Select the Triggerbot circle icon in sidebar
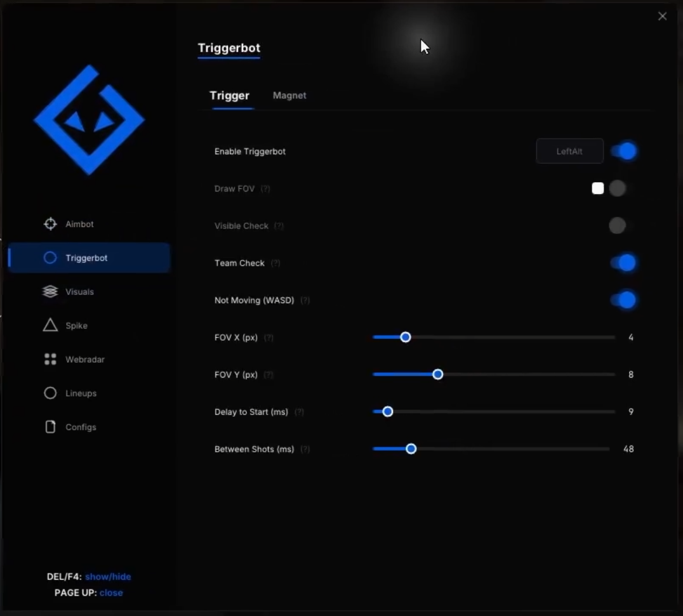 click(x=50, y=258)
